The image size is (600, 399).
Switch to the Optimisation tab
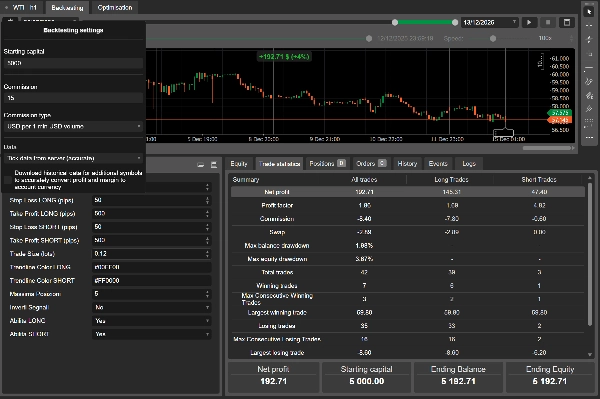(x=115, y=8)
